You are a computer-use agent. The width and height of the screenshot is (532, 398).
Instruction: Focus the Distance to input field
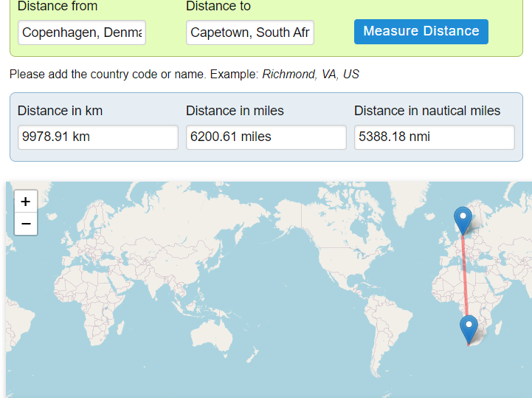250,32
